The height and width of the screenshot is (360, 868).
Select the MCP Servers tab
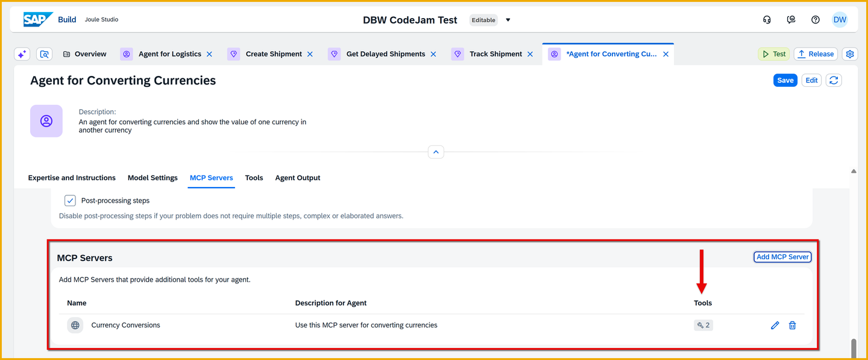click(211, 178)
